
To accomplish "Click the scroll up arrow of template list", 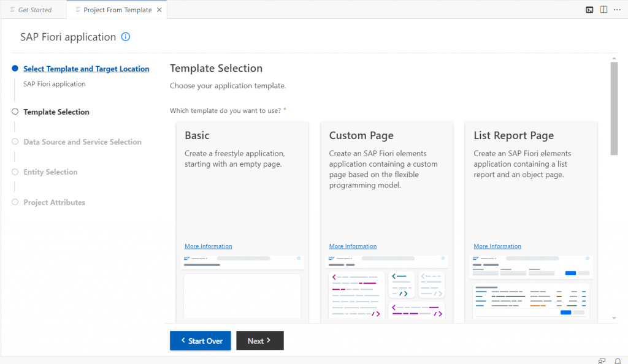I will tap(614, 58).
